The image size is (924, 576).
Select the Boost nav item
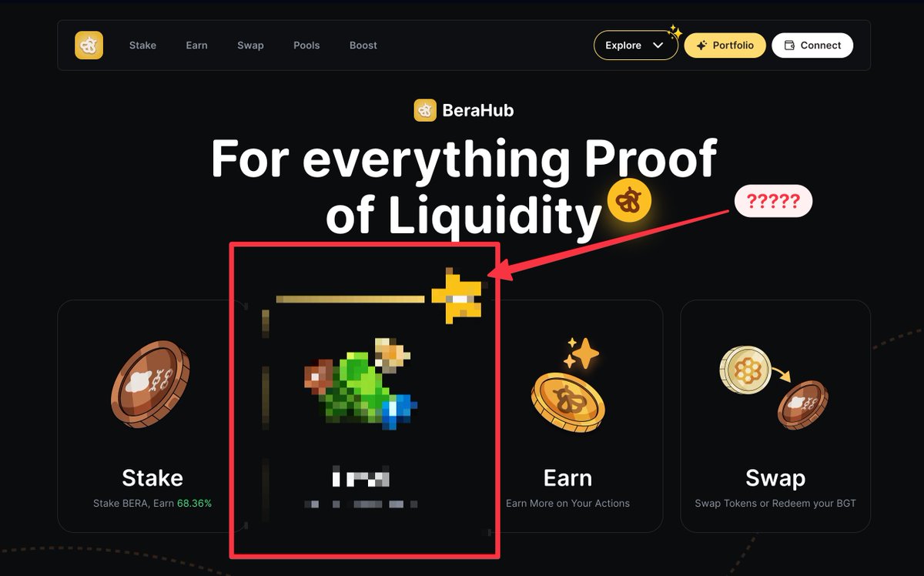click(363, 45)
